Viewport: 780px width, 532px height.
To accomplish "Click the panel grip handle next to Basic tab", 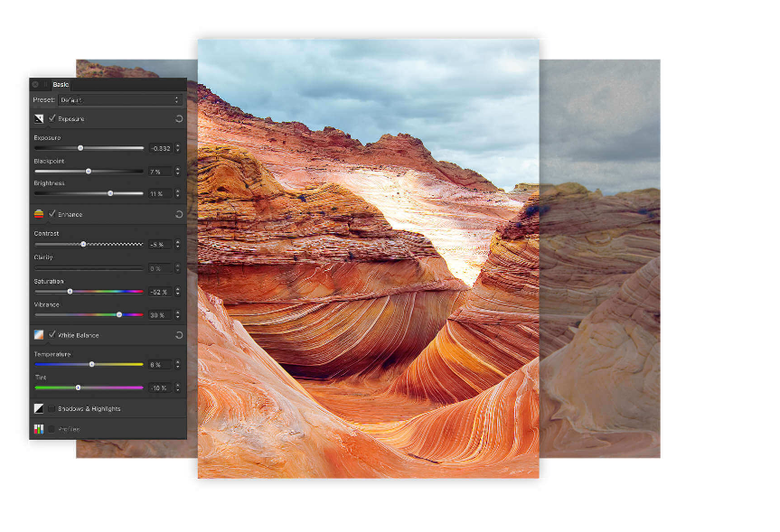I will (45, 85).
